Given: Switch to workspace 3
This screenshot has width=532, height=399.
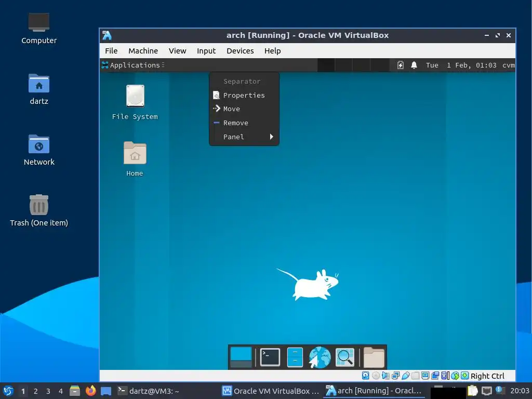Looking at the screenshot, I should click(48, 391).
